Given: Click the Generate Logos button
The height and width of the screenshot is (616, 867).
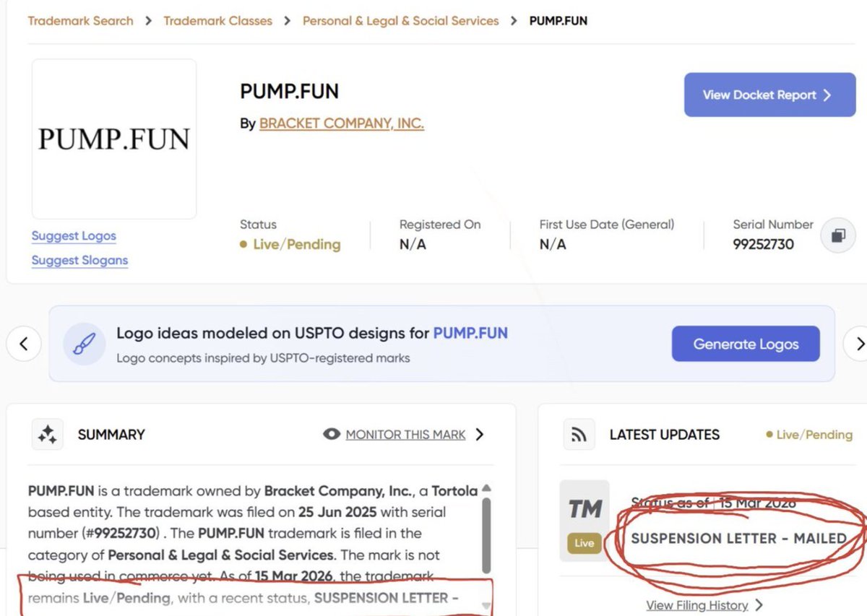Looking at the screenshot, I should [746, 344].
